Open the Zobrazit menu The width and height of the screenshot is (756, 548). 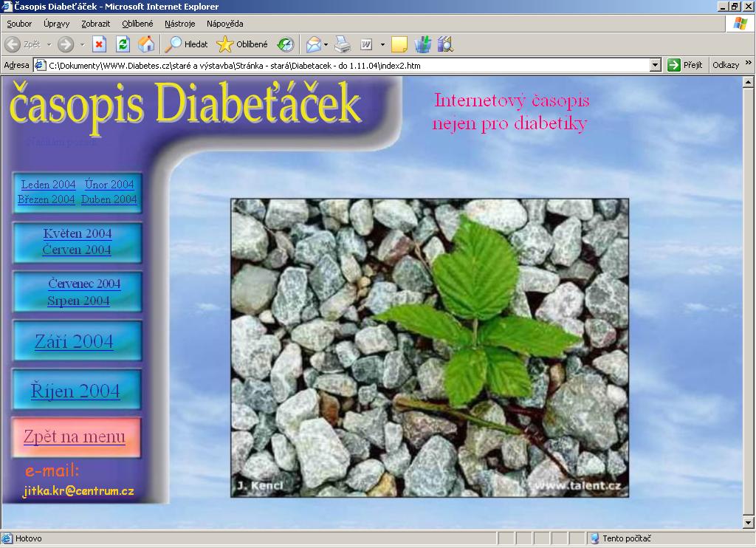pos(95,24)
